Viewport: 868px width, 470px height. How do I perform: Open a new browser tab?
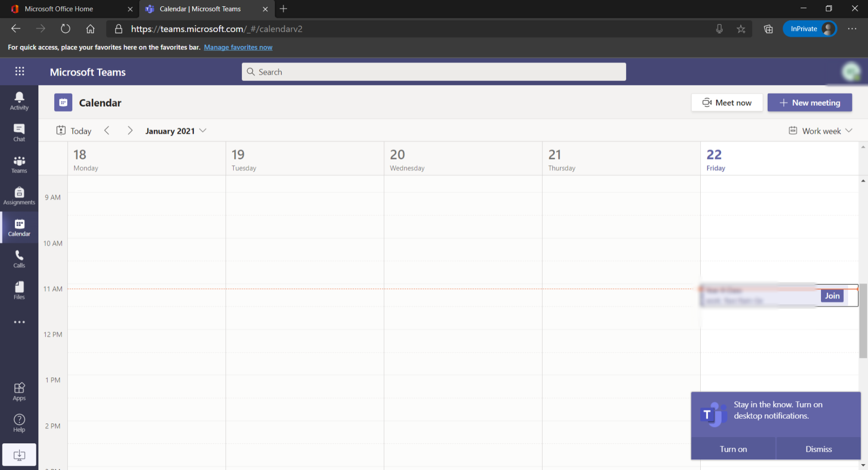click(284, 9)
